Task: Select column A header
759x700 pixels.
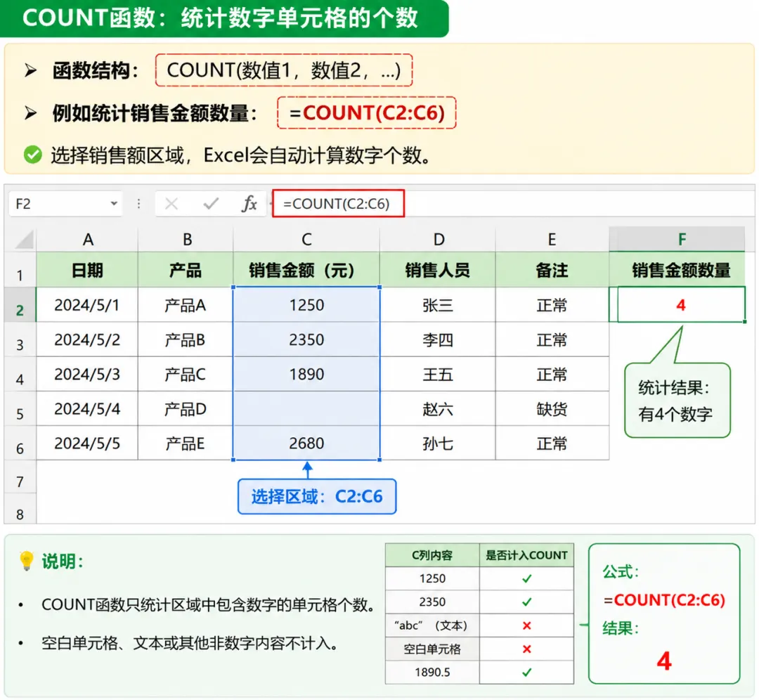Action: point(88,239)
